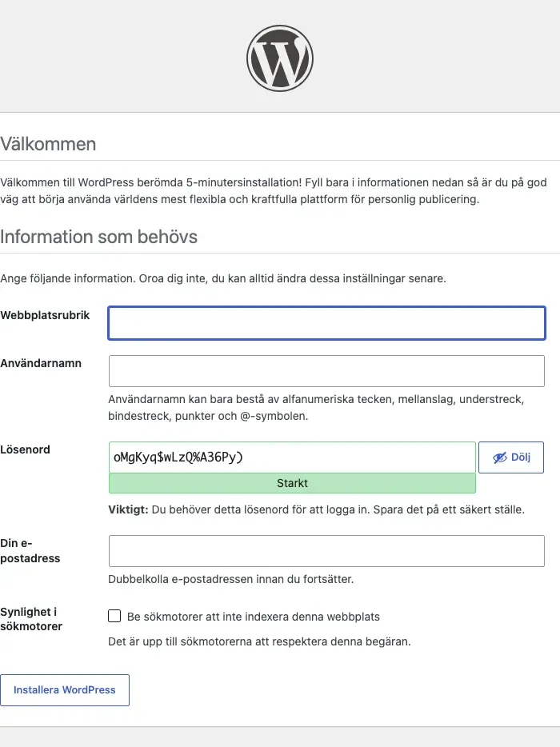Click the Installera WordPress button

coord(65,690)
